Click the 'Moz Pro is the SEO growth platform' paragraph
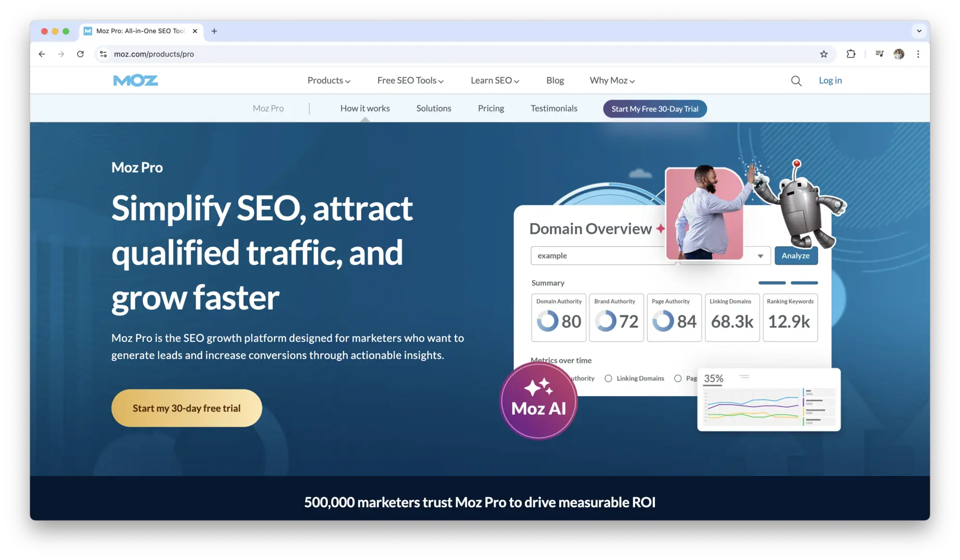 [288, 346]
